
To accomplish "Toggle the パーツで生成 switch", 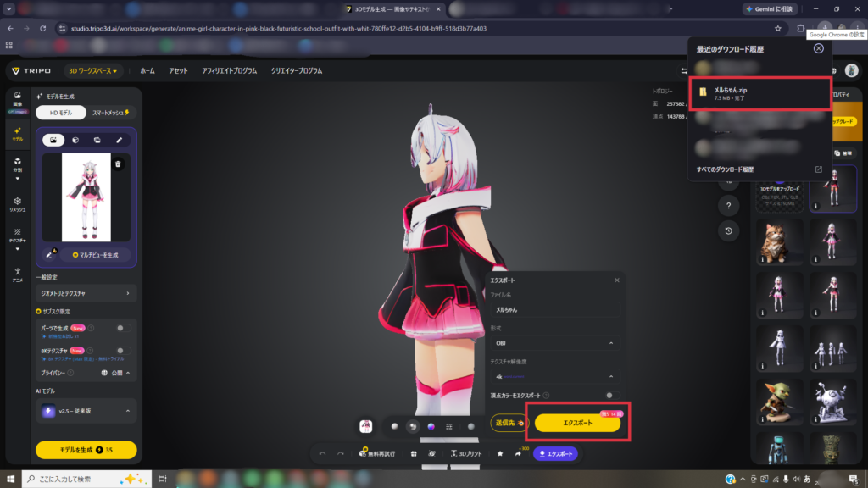I will [124, 328].
